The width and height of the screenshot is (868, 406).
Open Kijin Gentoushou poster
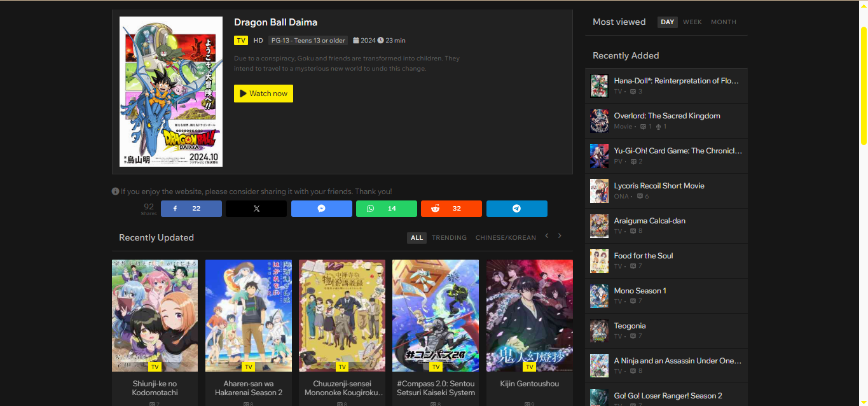(x=530, y=315)
